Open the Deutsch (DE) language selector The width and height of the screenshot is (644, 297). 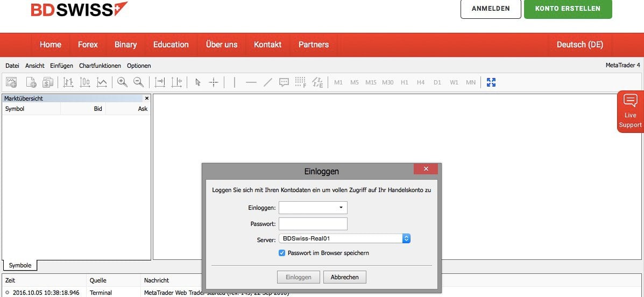(x=580, y=44)
